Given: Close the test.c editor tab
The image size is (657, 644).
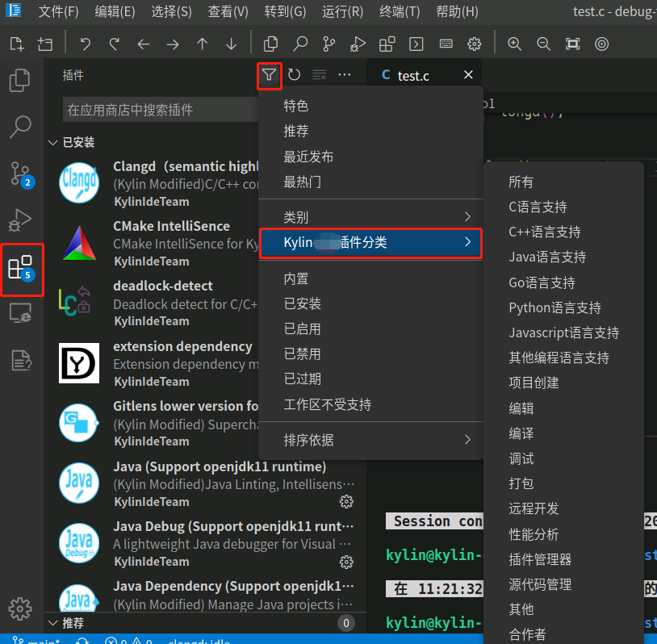Looking at the screenshot, I should tap(468, 75).
